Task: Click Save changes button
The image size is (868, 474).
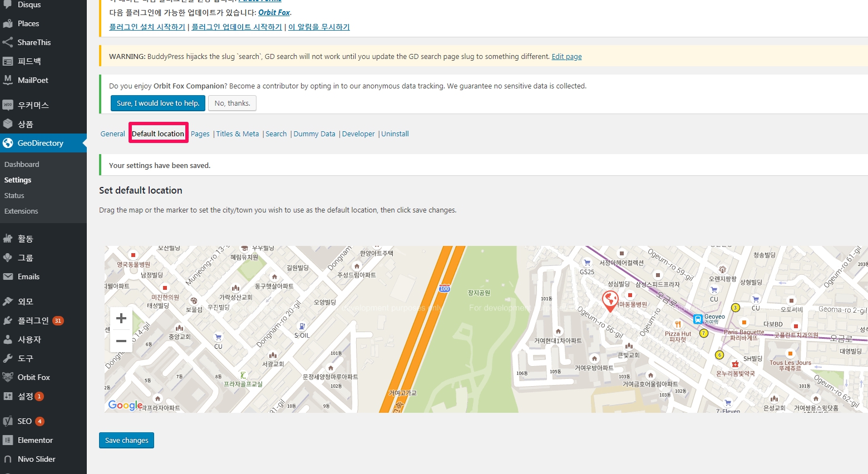Action: click(126, 440)
